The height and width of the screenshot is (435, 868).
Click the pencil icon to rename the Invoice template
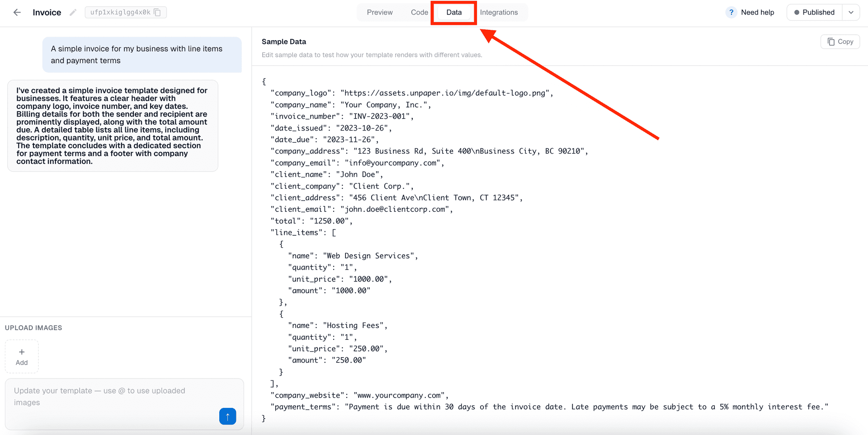pos(73,12)
